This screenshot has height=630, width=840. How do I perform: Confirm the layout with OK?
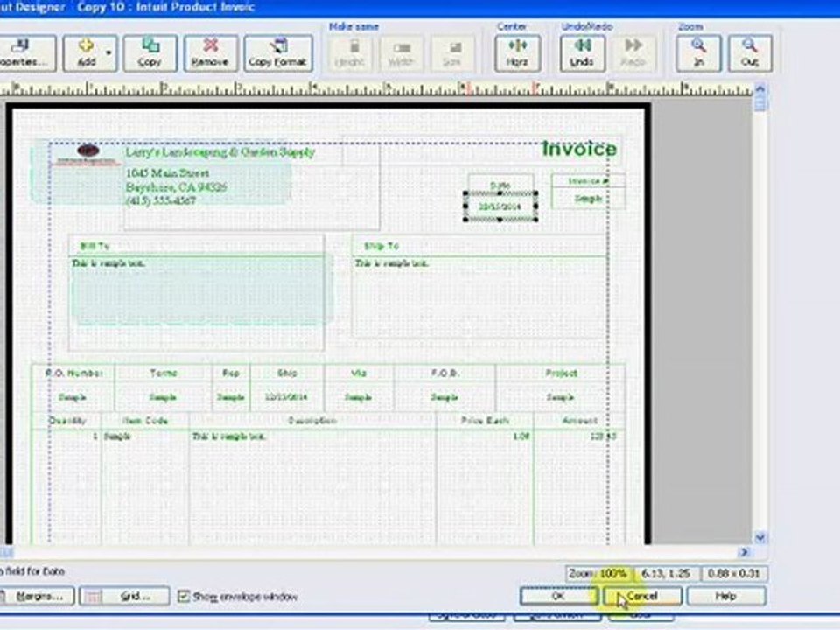(x=559, y=596)
